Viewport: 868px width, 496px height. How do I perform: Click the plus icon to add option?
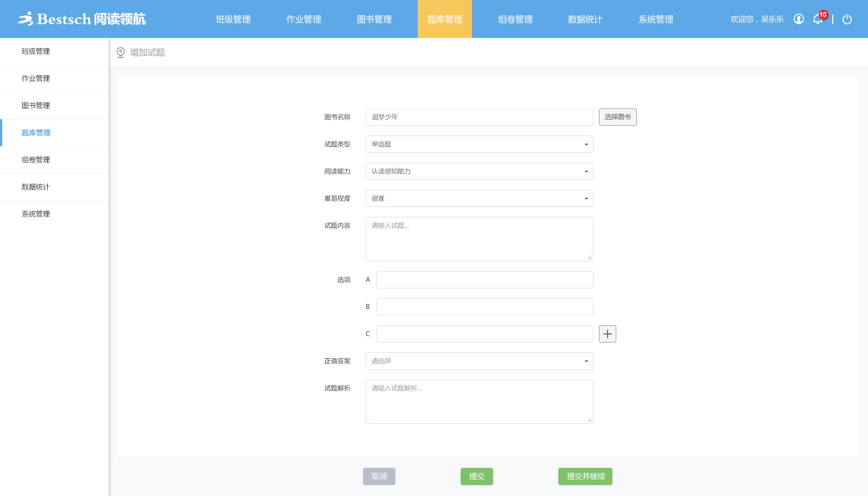608,334
